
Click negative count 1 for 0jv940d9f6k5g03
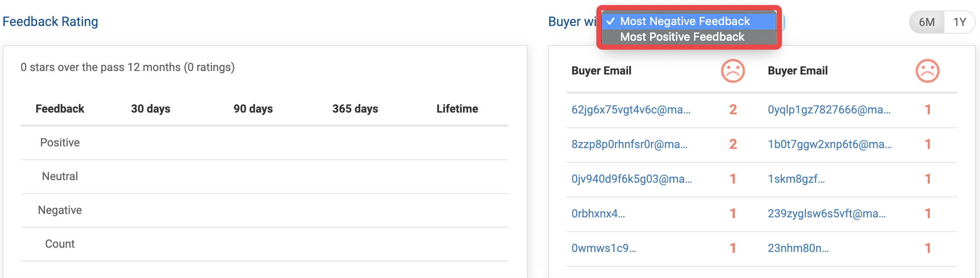click(733, 179)
